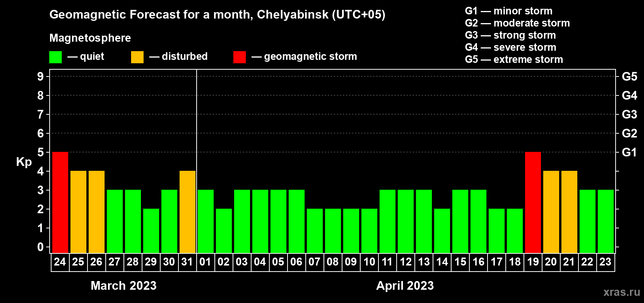Click 'G1 — minor storm' legend line
Screen dimensions: 644x303
[x=509, y=11]
